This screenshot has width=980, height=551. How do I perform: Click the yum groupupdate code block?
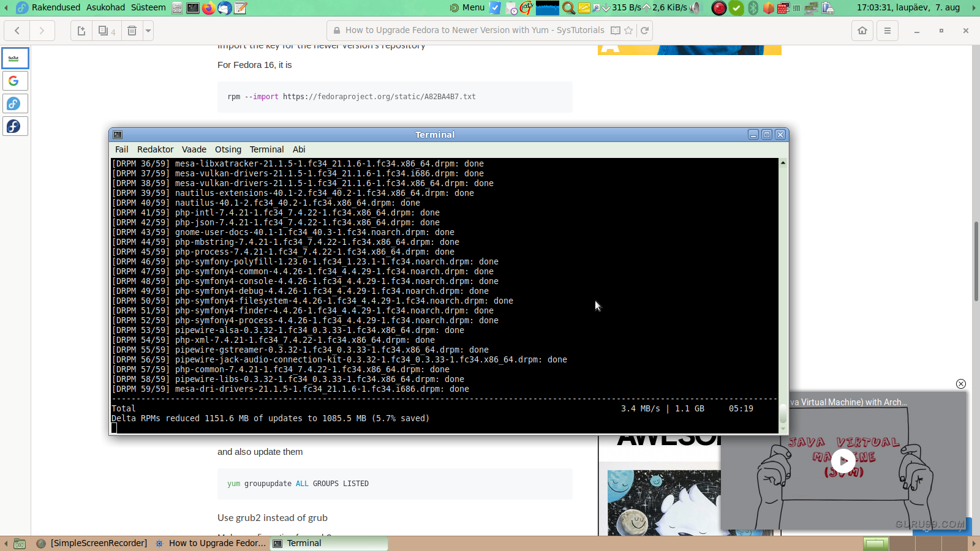[395, 484]
